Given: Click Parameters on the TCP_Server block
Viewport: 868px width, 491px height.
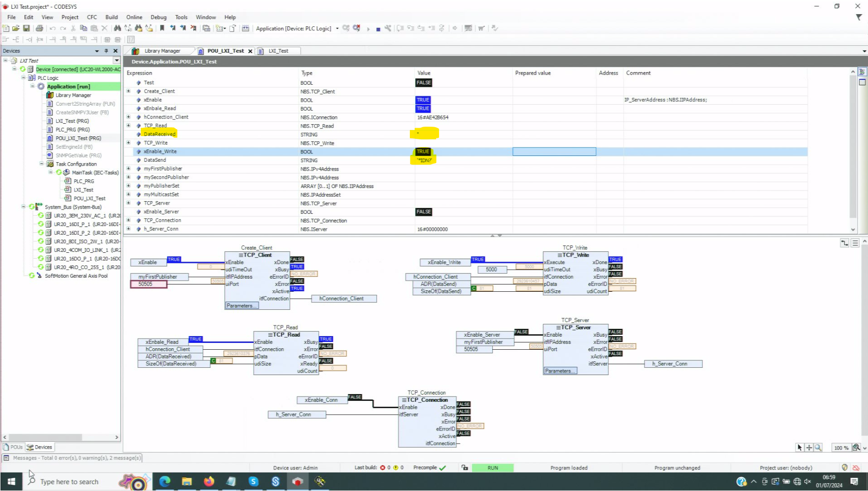Looking at the screenshot, I should click(559, 370).
